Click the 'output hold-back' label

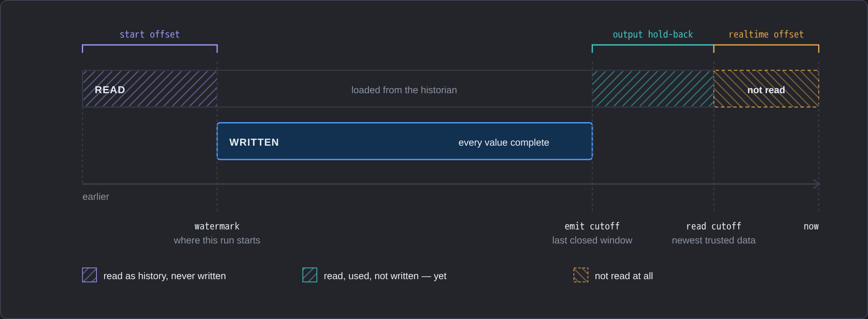653,34
